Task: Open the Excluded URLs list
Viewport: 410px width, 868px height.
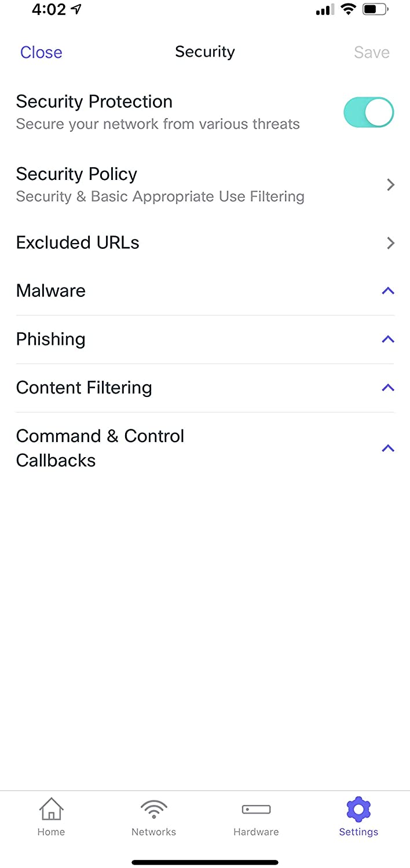Action: (x=205, y=242)
